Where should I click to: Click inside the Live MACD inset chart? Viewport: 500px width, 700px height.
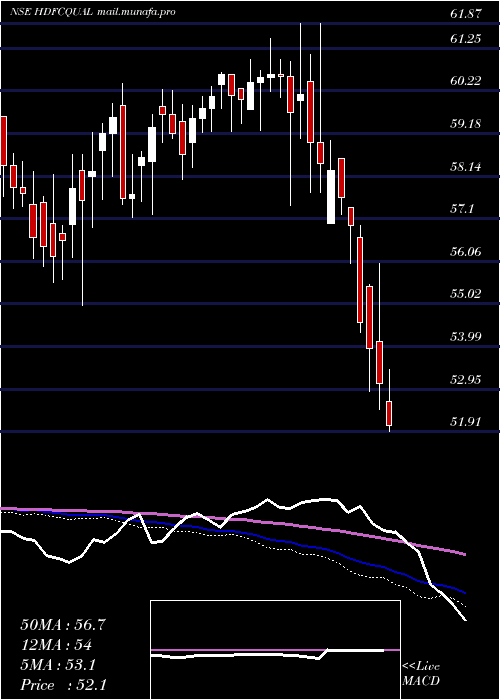[275, 650]
